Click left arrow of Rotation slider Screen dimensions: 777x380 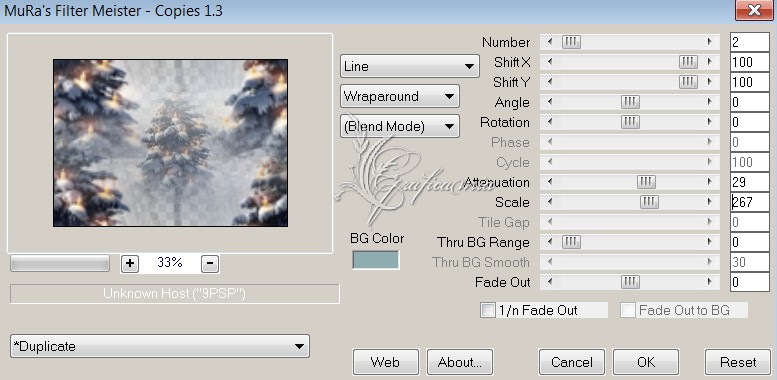click(x=550, y=122)
